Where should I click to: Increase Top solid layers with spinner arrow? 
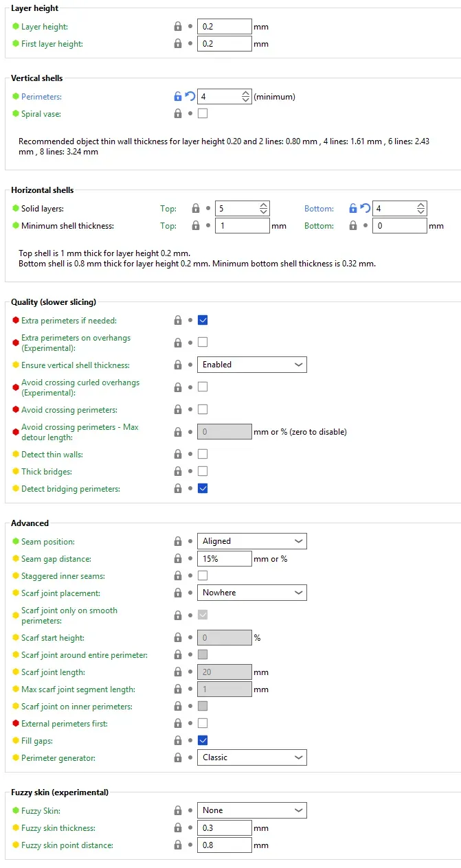(x=263, y=205)
